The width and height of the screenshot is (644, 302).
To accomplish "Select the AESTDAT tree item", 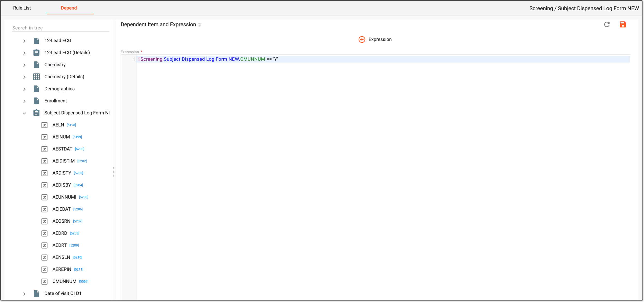I will point(62,149).
